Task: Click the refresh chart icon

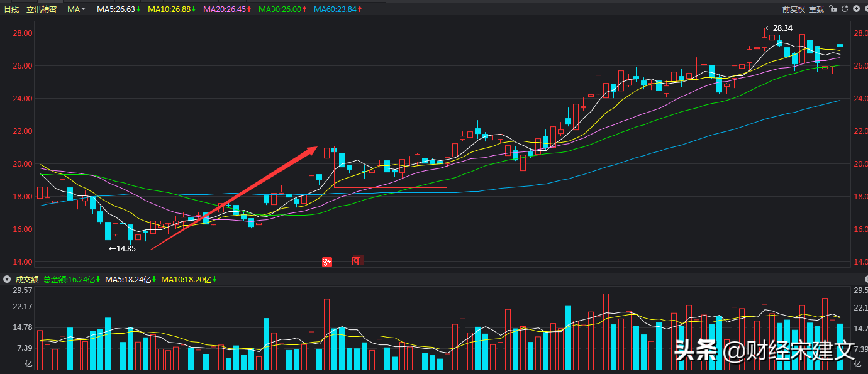Action: pyautogui.click(x=844, y=9)
